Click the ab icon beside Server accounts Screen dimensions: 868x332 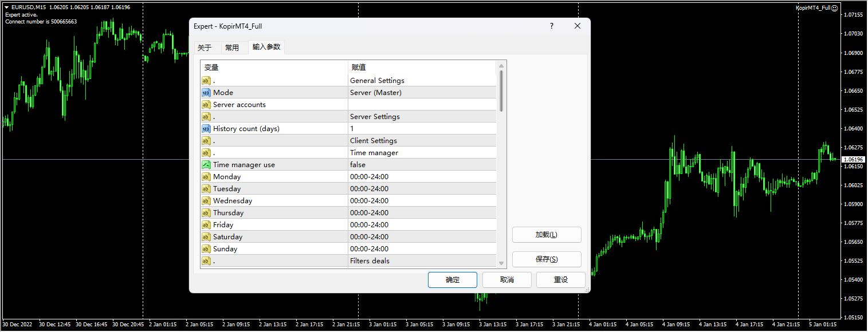[206, 104]
